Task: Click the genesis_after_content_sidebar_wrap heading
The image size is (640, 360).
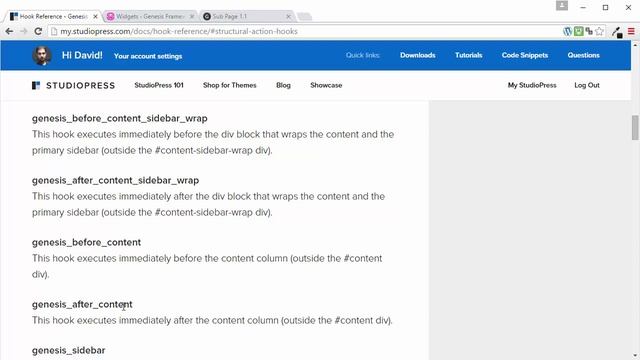Action: click(x=116, y=180)
